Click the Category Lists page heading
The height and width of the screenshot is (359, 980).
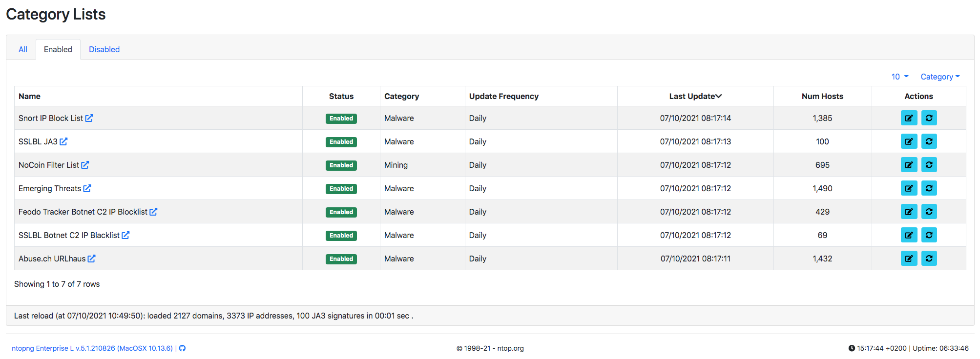pyautogui.click(x=56, y=14)
